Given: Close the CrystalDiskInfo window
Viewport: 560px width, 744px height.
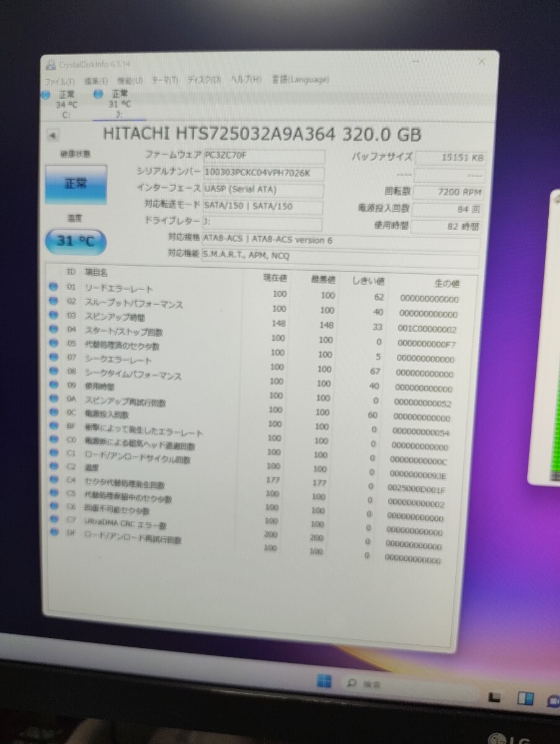Looking at the screenshot, I should click(481, 62).
